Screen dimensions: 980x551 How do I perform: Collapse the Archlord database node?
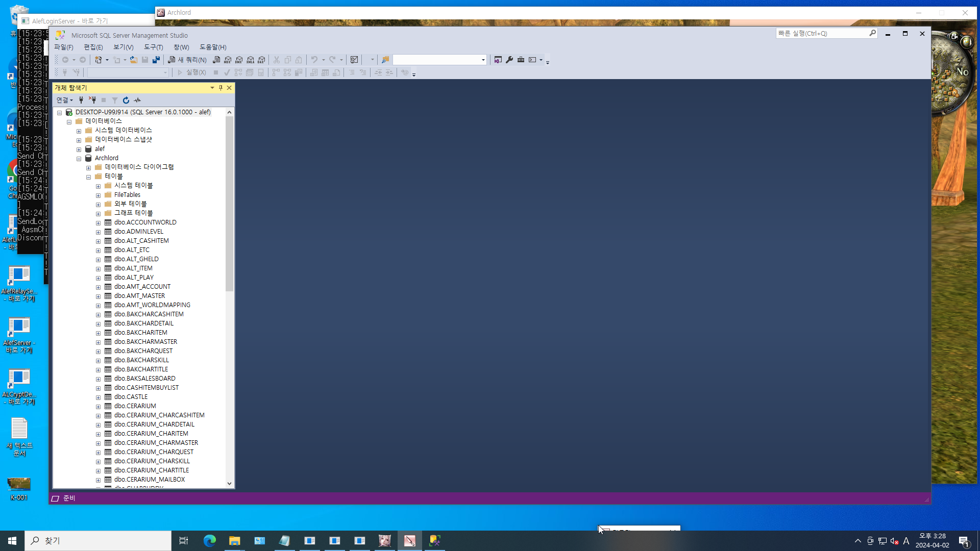coord(79,159)
